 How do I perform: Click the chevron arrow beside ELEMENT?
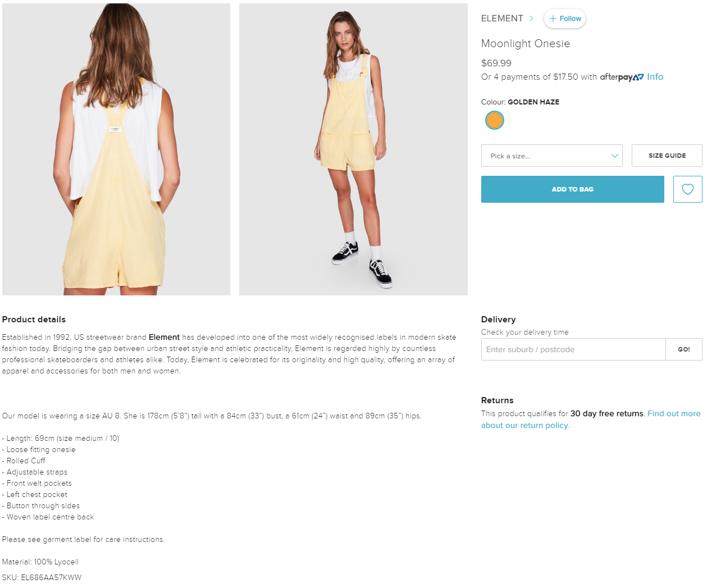(x=531, y=19)
